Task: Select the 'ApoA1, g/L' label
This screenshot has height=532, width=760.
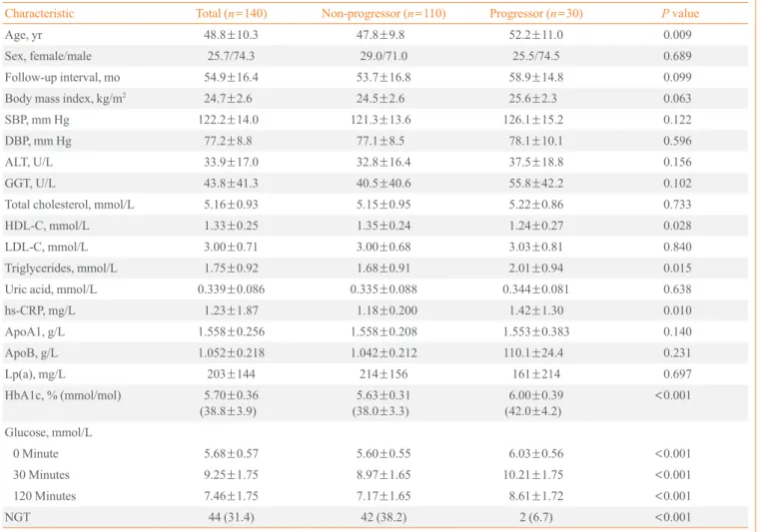Action: click(34, 332)
